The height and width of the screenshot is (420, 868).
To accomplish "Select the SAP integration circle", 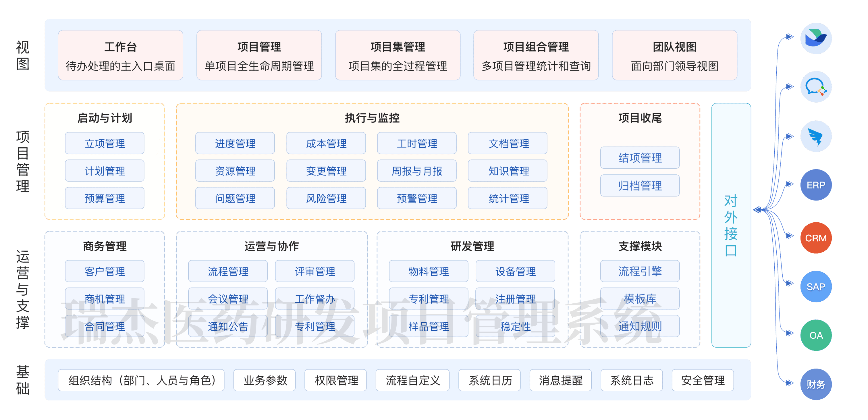I will 816,287.
